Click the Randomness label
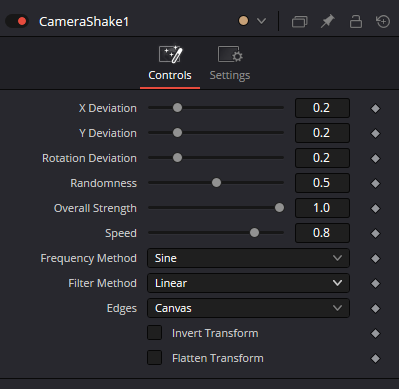Image resolution: width=399 pixels, height=389 pixels. click(104, 183)
